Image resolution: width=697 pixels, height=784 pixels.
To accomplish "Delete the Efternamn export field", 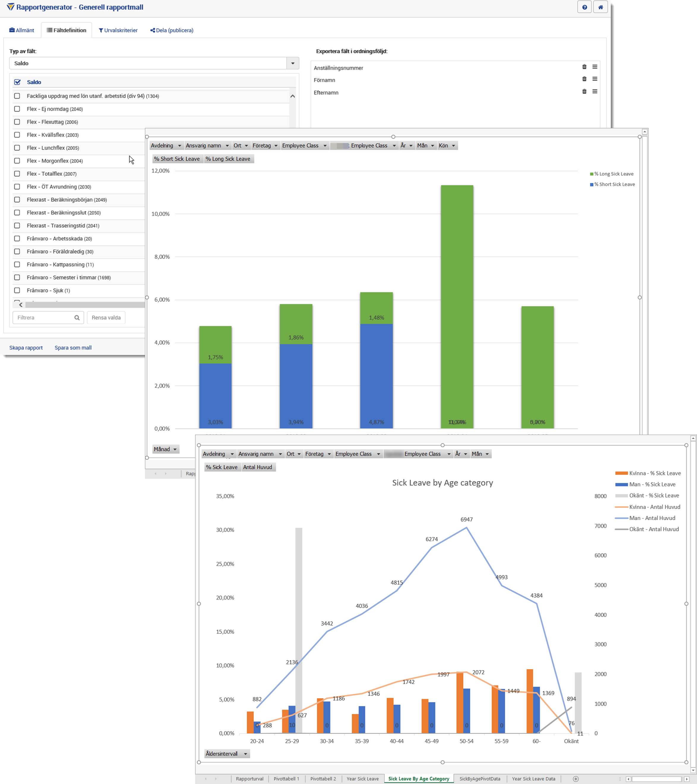I will click(584, 92).
